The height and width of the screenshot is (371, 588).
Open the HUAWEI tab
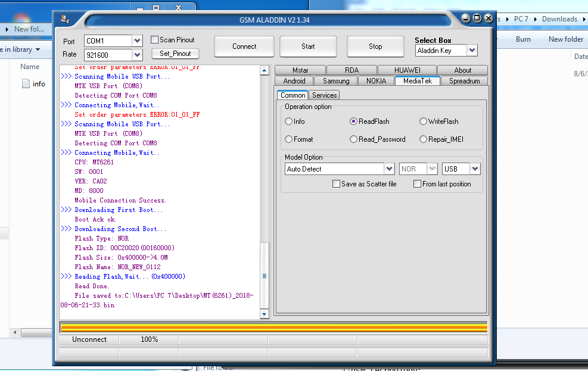click(x=407, y=70)
